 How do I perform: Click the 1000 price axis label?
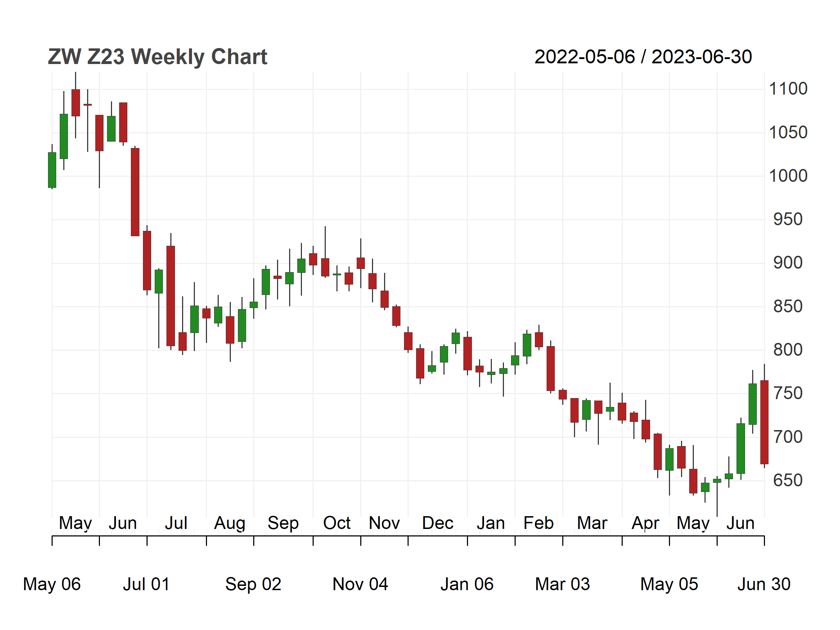[788, 176]
